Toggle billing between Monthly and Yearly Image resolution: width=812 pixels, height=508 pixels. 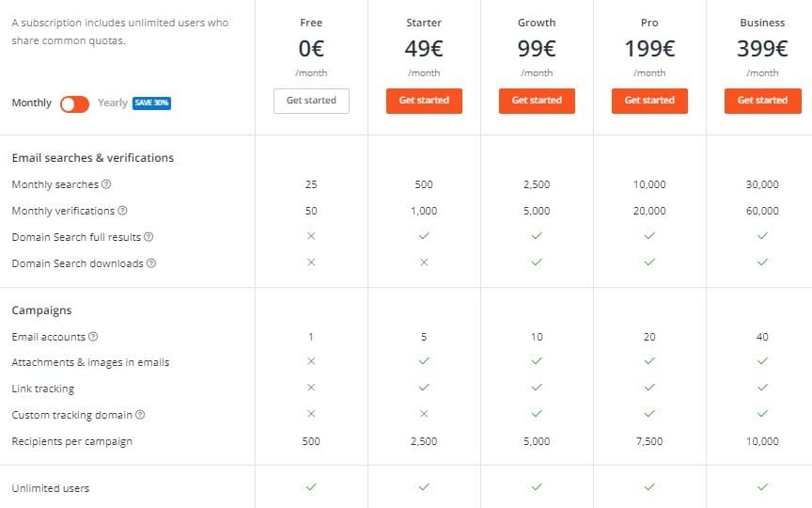74,104
